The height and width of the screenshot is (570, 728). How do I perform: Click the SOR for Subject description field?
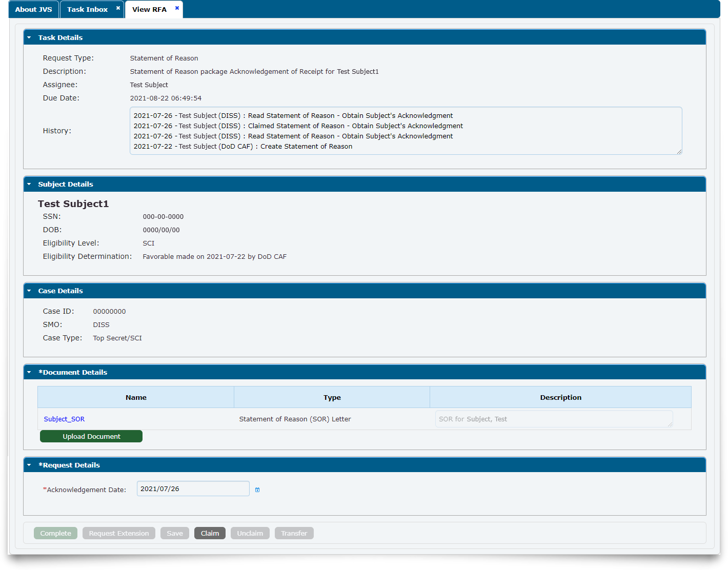(x=554, y=419)
